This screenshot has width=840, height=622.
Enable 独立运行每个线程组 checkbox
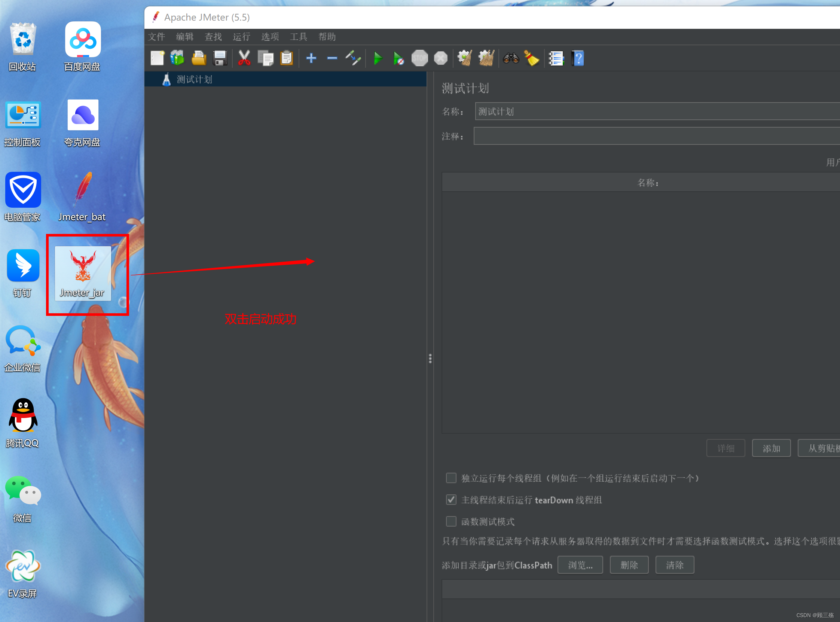pyautogui.click(x=451, y=478)
